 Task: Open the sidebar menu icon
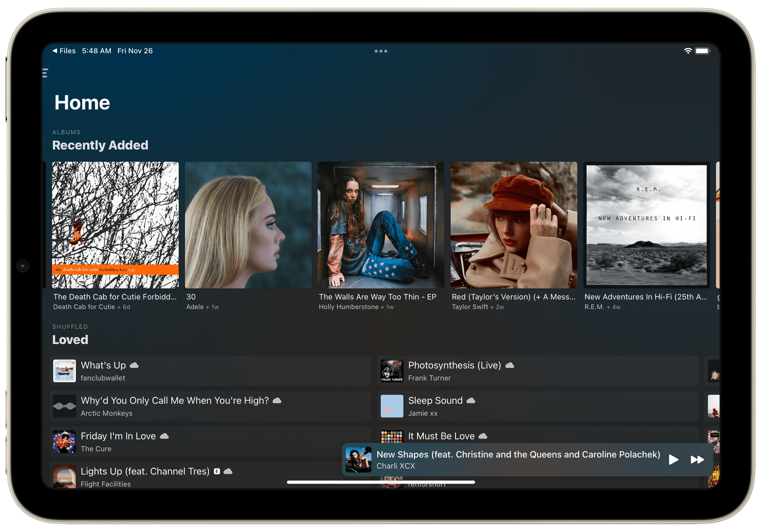[45, 73]
